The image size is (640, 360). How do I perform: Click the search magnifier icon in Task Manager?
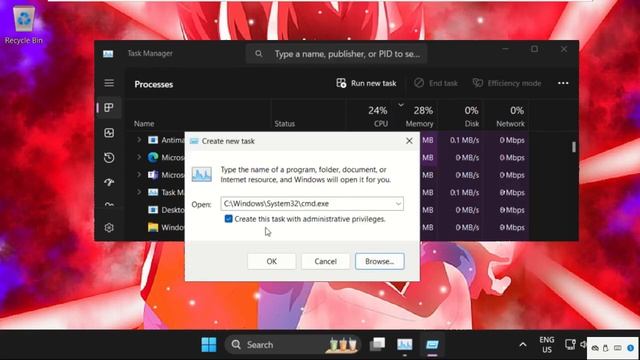[258, 53]
